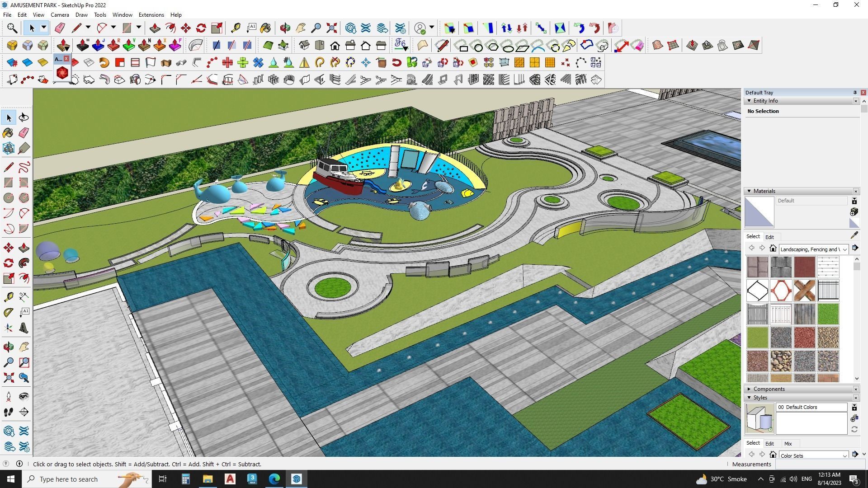Select the Follow Me tool
The height and width of the screenshot is (488, 868).
[x=24, y=263]
